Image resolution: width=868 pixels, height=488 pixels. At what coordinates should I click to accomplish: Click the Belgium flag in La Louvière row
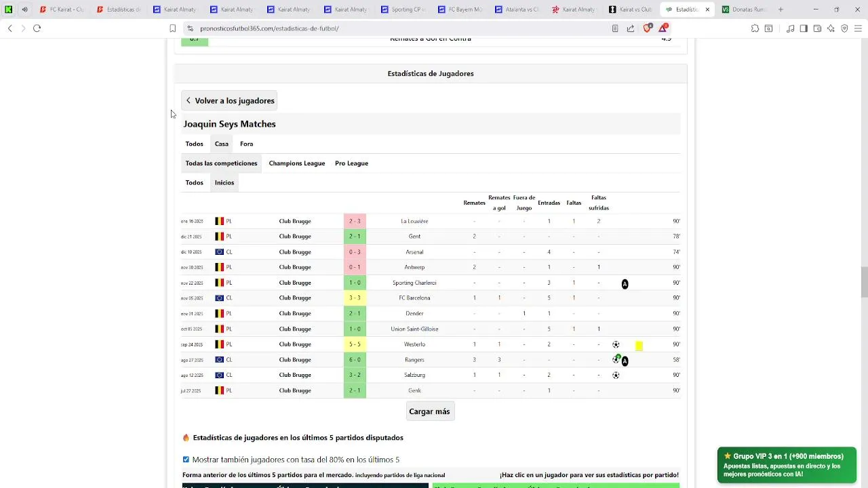(220, 221)
